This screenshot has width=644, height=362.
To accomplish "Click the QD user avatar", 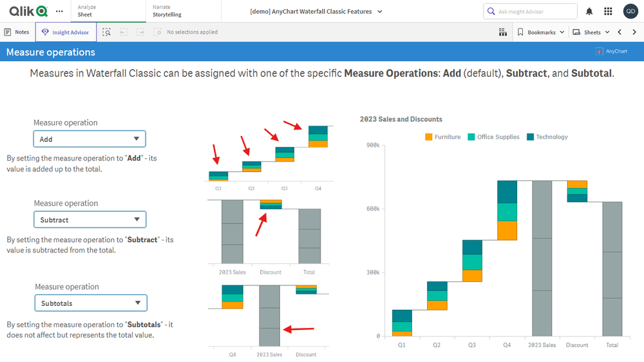I will (x=630, y=12).
